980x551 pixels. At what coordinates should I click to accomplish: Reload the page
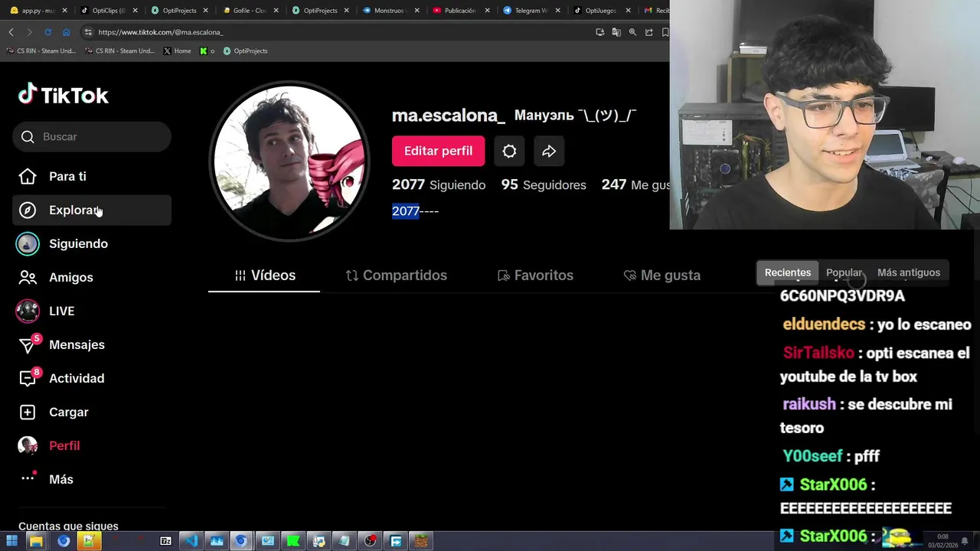click(x=47, y=32)
